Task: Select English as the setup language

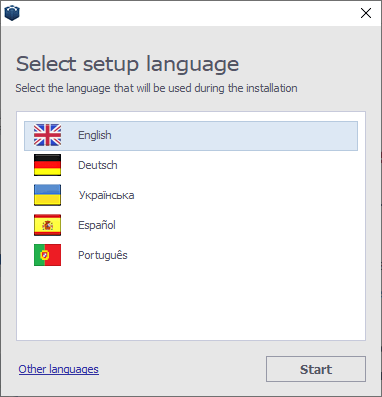Action: [x=191, y=136]
